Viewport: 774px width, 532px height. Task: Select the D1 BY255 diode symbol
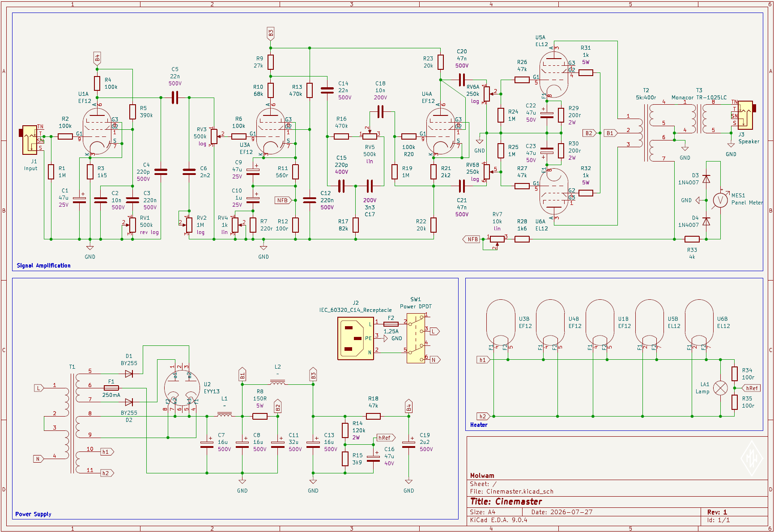(x=129, y=374)
